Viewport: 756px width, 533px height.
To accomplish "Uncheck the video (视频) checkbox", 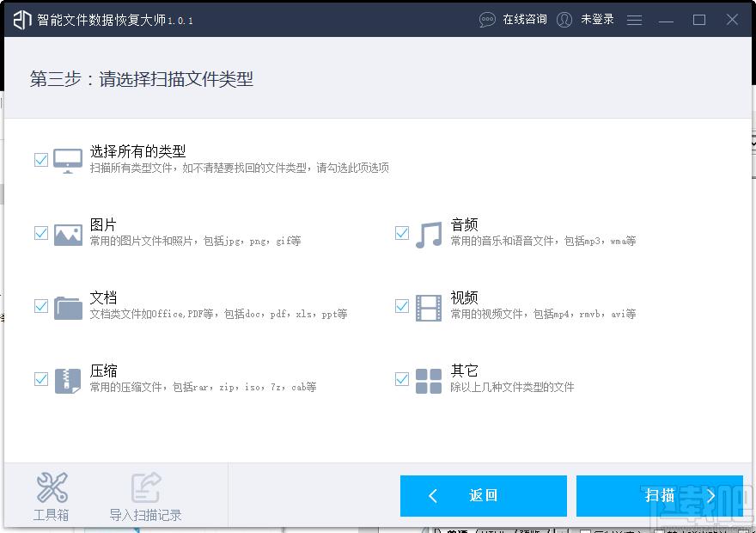I will (402, 306).
